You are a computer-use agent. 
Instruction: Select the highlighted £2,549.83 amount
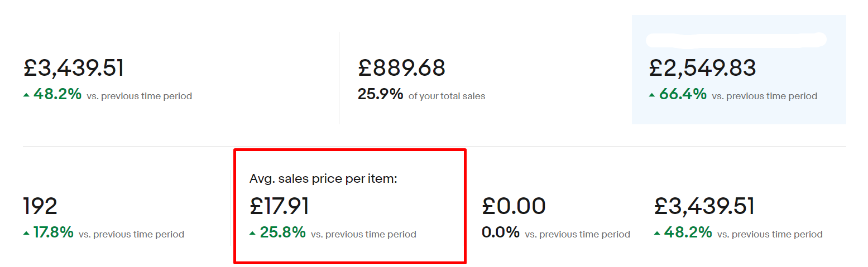tap(702, 68)
